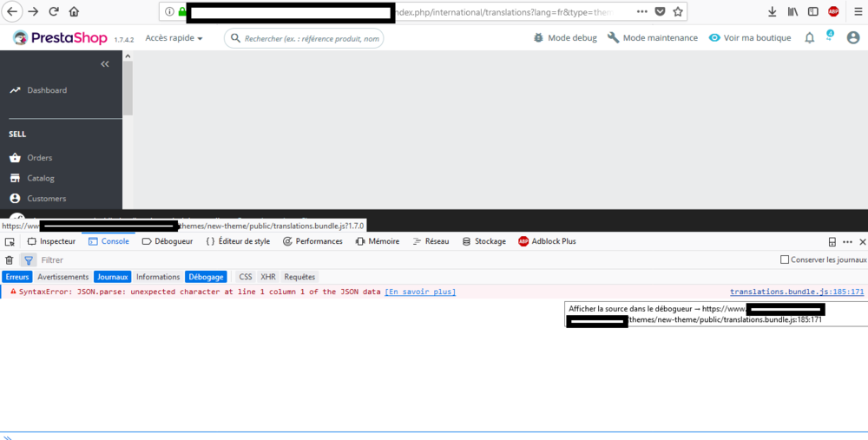The image size is (868, 440).
Task: Click the console input prompt chevrons
Action: point(8,437)
